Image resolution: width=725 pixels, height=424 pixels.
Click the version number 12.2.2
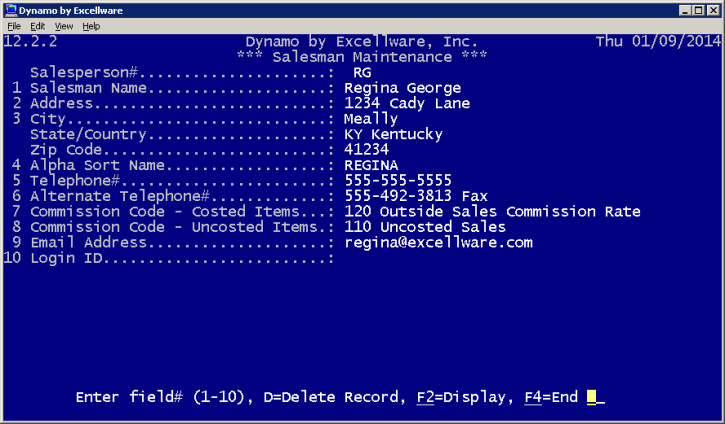pos(30,42)
